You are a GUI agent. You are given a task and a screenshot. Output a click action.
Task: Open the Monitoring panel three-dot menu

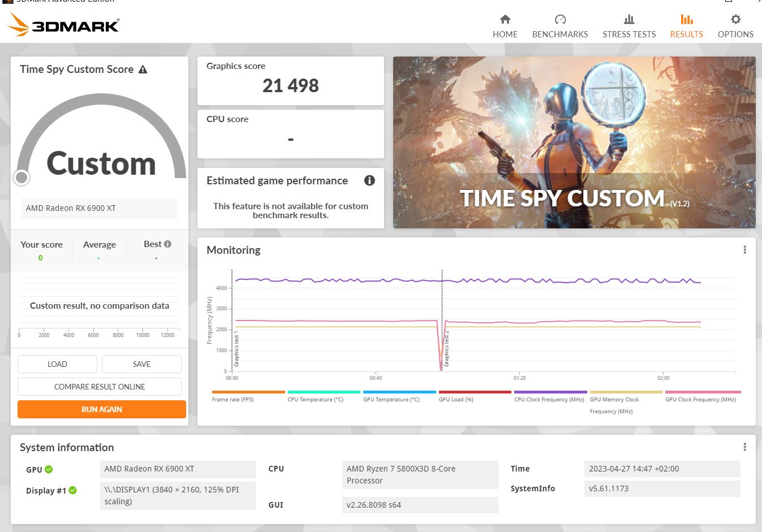click(x=744, y=250)
